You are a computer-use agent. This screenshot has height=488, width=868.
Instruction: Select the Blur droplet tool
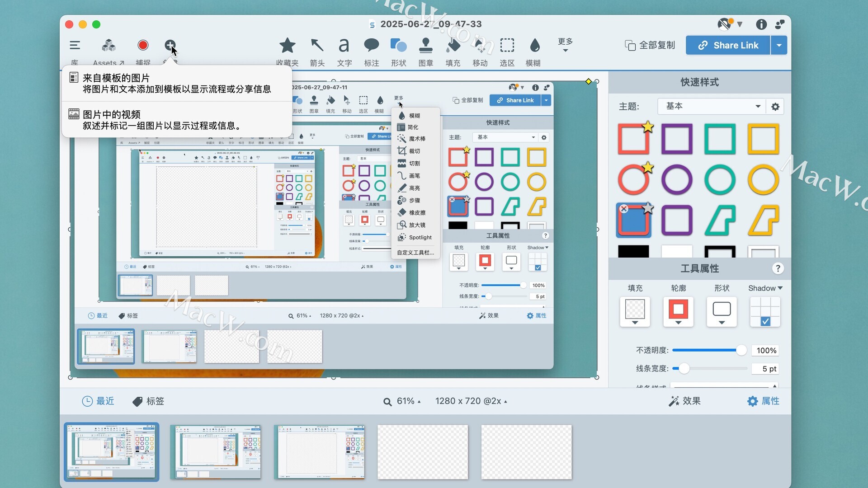534,45
